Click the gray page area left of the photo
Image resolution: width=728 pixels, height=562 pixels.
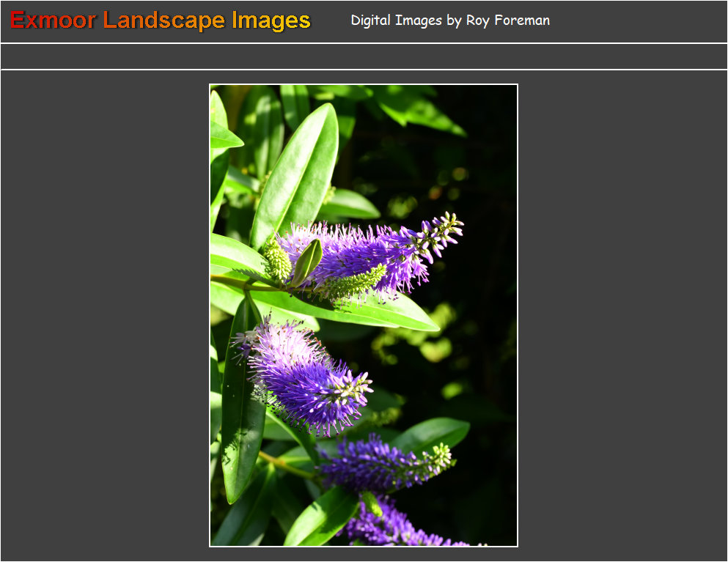click(x=103, y=315)
